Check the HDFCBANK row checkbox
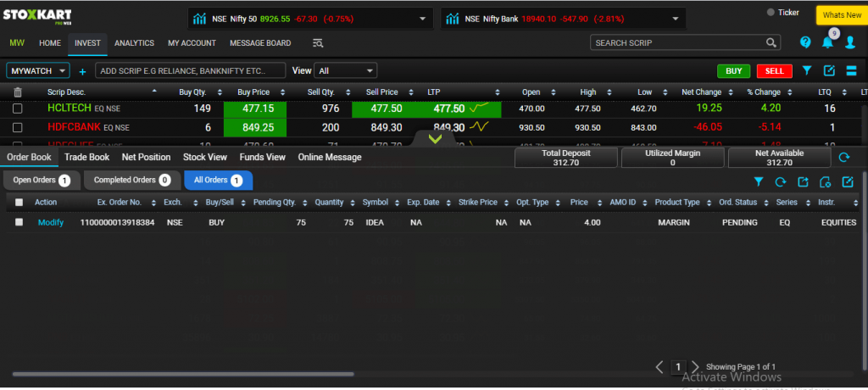Image resolution: width=868 pixels, height=390 pixels. click(x=18, y=127)
